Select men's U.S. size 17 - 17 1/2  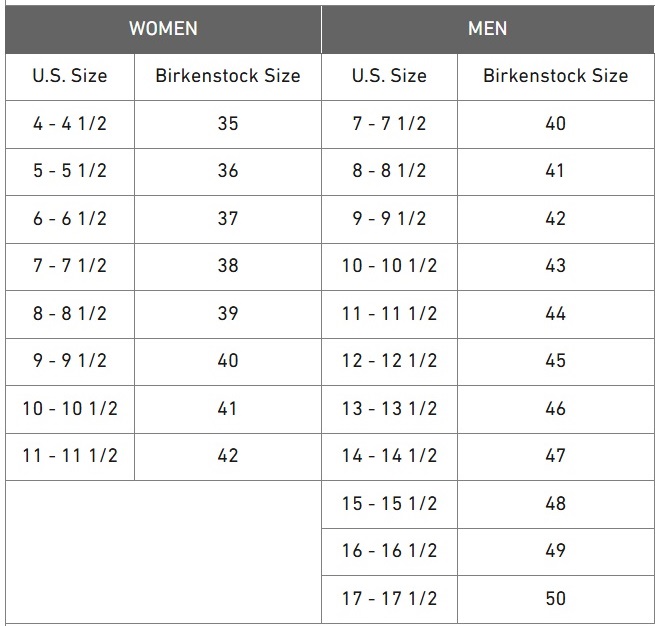tap(389, 598)
